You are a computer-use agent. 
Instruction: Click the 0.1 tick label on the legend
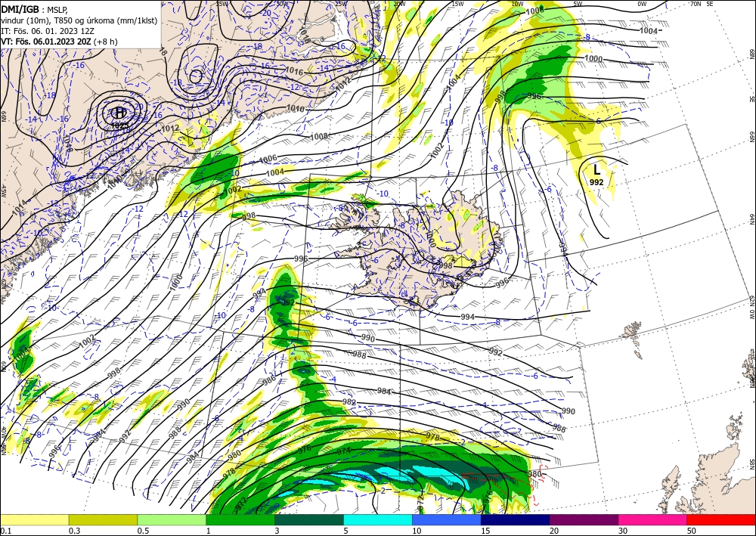click(5, 531)
